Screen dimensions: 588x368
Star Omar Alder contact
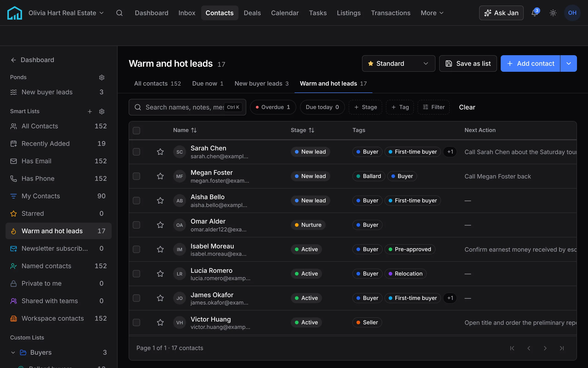[x=160, y=225]
